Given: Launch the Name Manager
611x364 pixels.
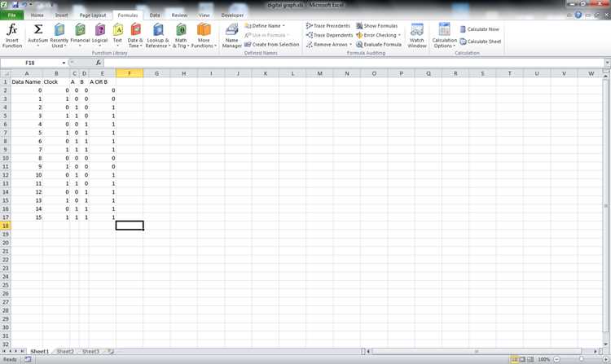Looking at the screenshot, I should [232, 36].
